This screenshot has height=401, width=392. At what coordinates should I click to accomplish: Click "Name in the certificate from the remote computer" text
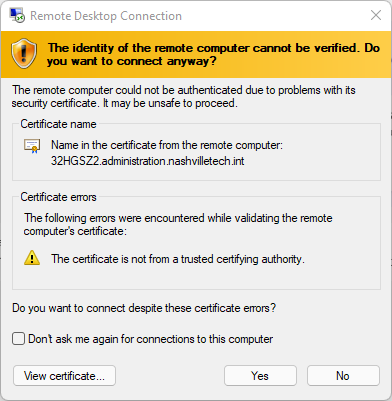point(167,145)
